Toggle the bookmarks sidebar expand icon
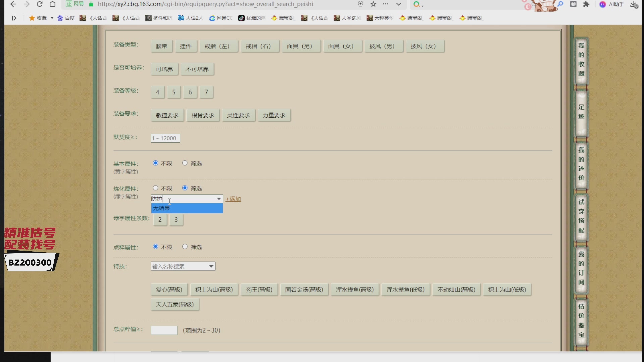Viewport: 644px width, 362px height. [14, 18]
